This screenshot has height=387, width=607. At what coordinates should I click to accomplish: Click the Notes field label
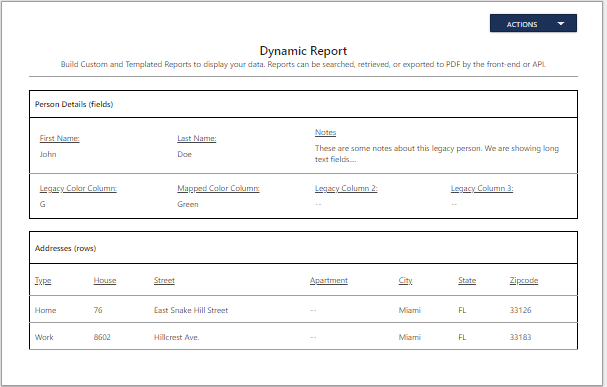coord(326,132)
